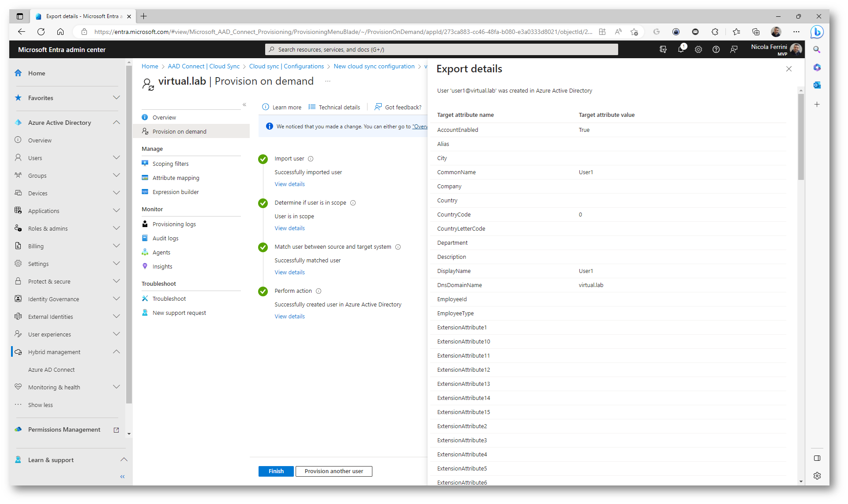Click Perform action info icon
This screenshot has height=504, width=848.
(319, 291)
